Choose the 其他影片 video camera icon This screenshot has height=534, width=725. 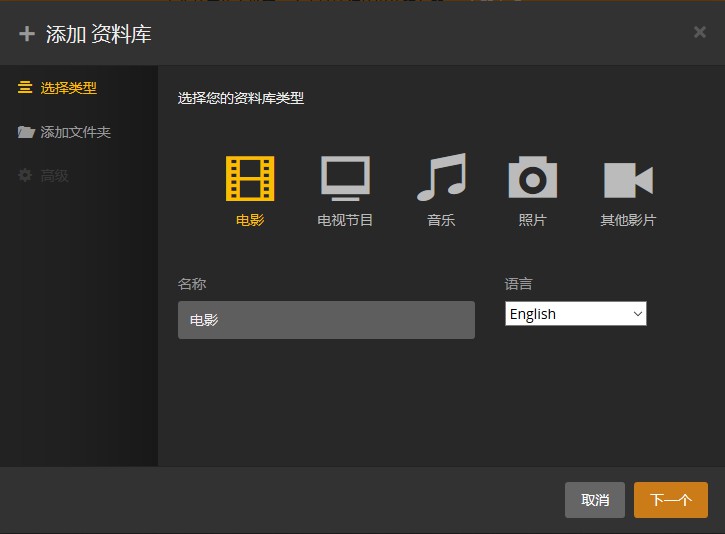[x=628, y=180]
